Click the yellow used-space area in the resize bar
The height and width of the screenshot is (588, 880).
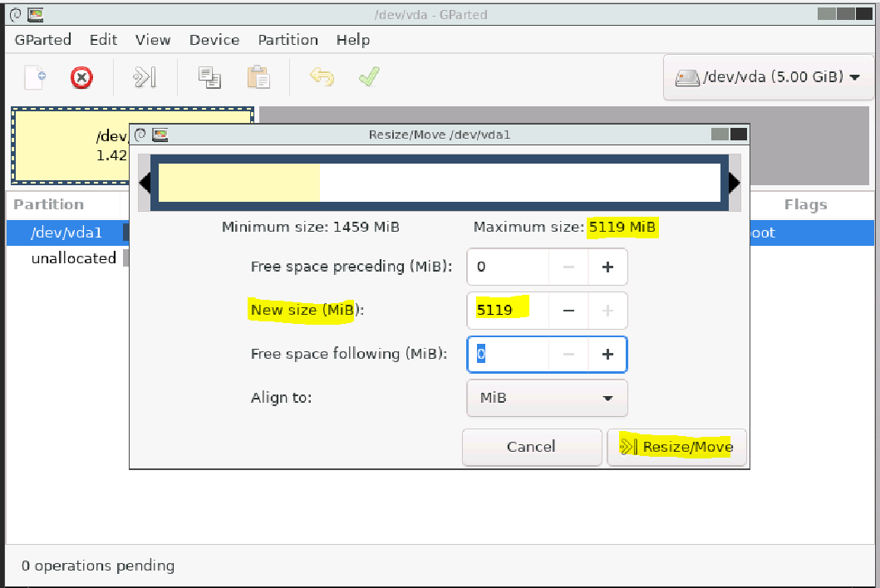pyautogui.click(x=239, y=183)
